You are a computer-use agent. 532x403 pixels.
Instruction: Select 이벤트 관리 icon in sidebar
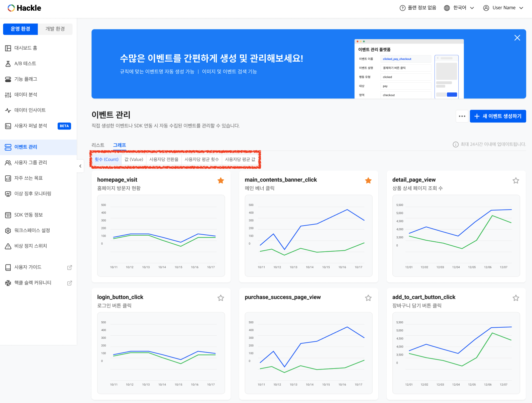point(8,147)
